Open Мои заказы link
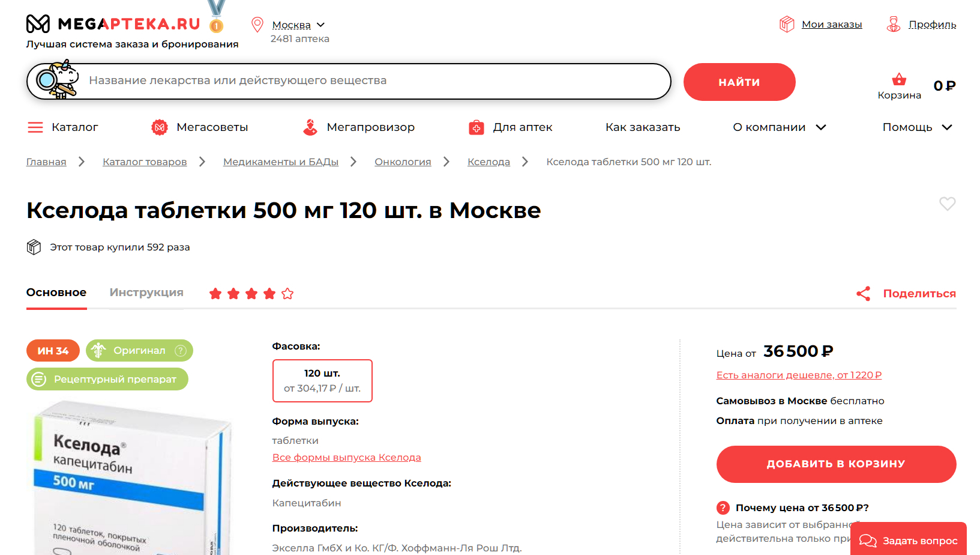The height and width of the screenshot is (555, 980). point(832,24)
